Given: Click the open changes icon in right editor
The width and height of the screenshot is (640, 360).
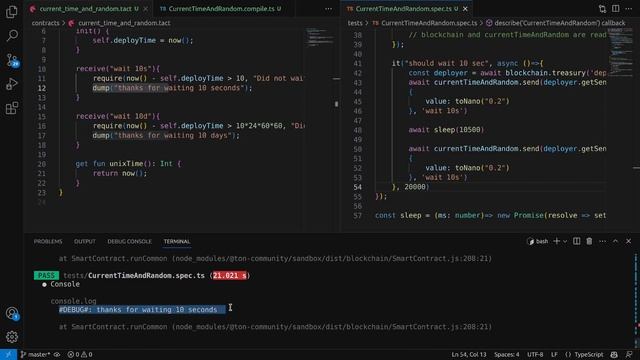Looking at the screenshot, I should (x=602, y=9).
